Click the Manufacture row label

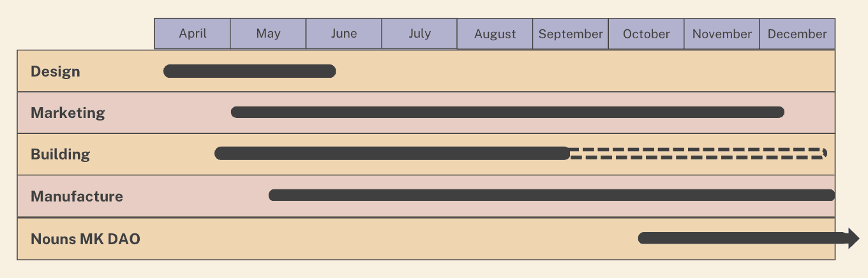(77, 196)
